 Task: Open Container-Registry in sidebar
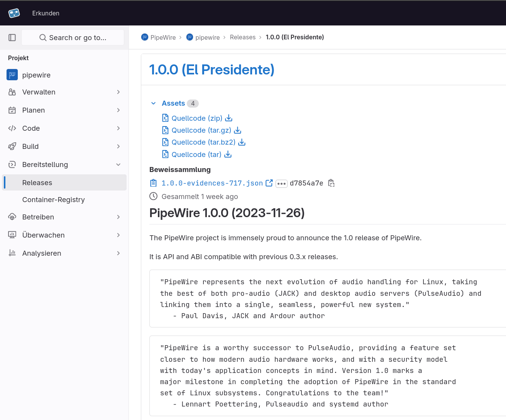pos(53,200)
